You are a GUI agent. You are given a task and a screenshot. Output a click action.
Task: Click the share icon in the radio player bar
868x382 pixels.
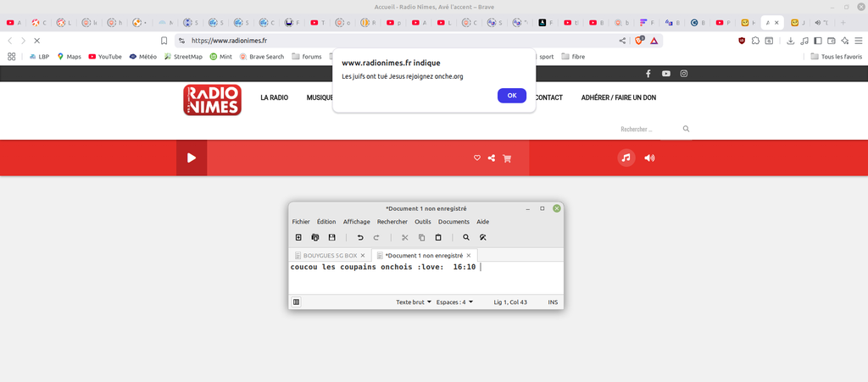(492, 158)
